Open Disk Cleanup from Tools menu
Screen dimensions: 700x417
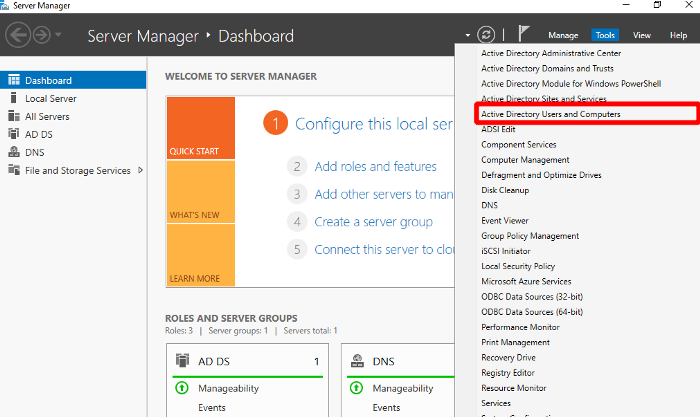[x=505, y=190]
